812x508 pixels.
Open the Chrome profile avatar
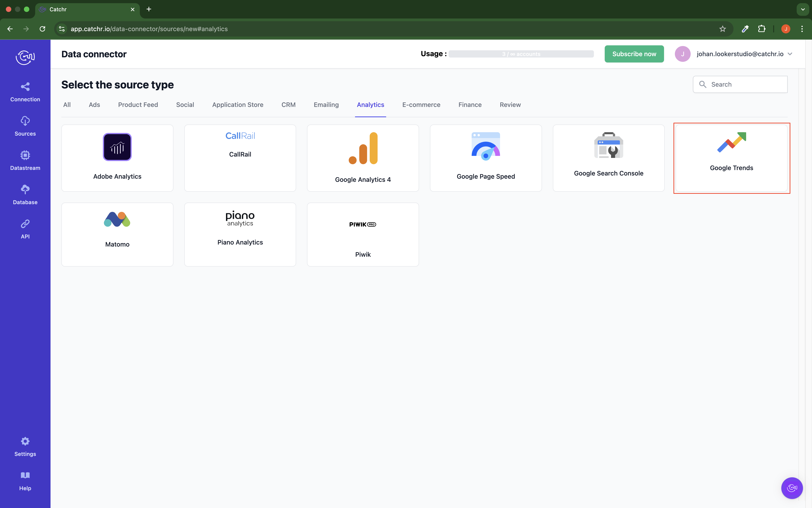pos(785,29)
